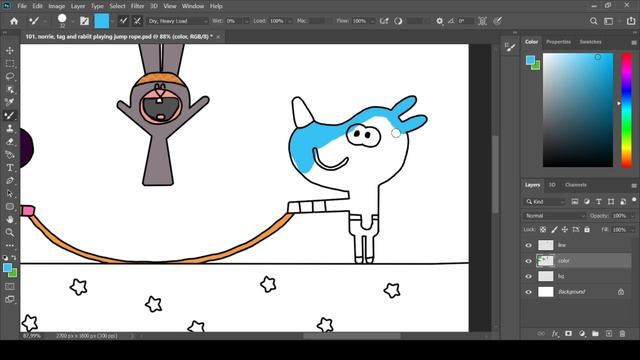Toggle lock transparent pixels
The height and width of the screenshot is (360, 640).
[x=543, y=230]
